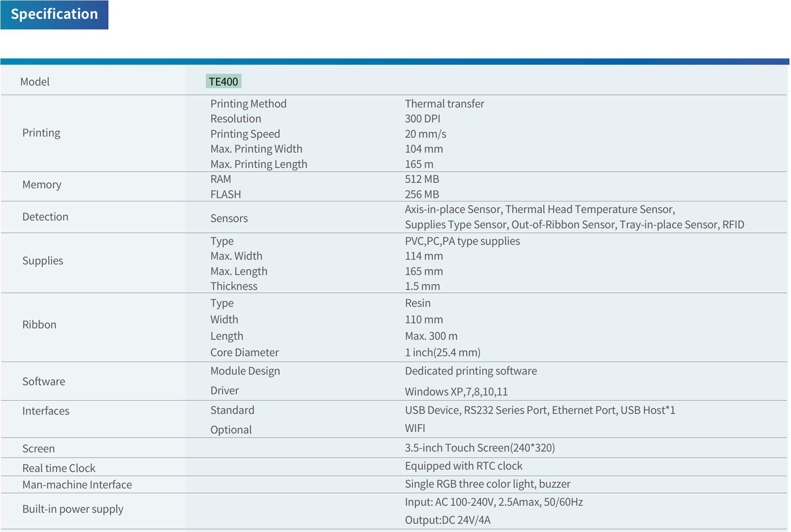791x532 pixels.
Task: Click the FLASH label
Action: (225, 194)
